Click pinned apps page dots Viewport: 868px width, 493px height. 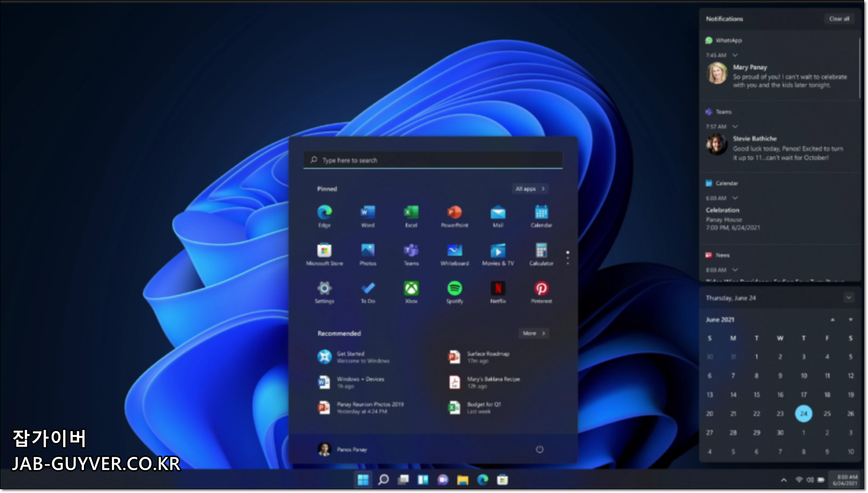point(568,258)
